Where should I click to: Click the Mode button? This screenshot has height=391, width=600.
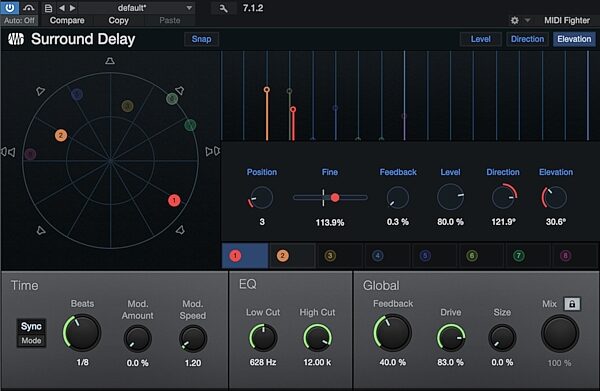31,340
